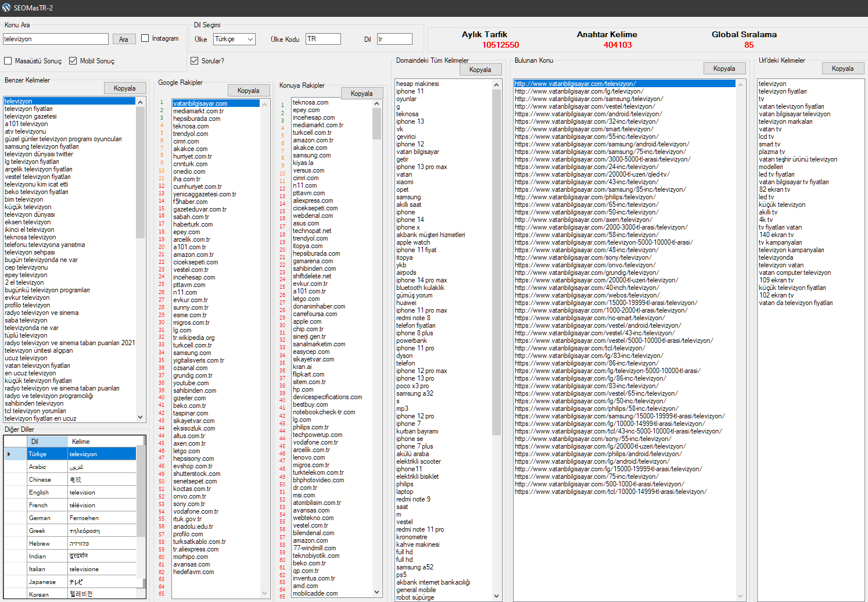The width and height of the screenshot is (868, 602).
Task: Click the Aylık Trafik value 10512550
Action: pos(500,45)
